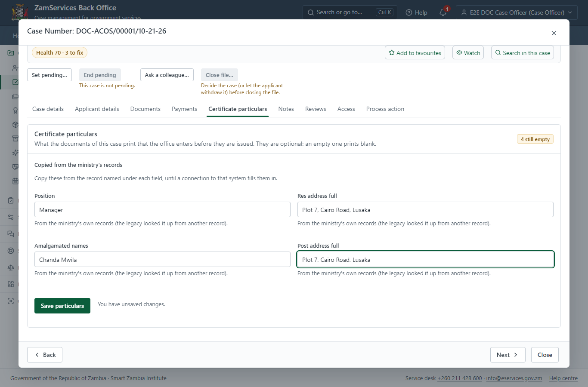Click the chat bubbles sidebar icon
Image resolution: width=588 pixels, height=387 pixels.
(x=11, y=234)
